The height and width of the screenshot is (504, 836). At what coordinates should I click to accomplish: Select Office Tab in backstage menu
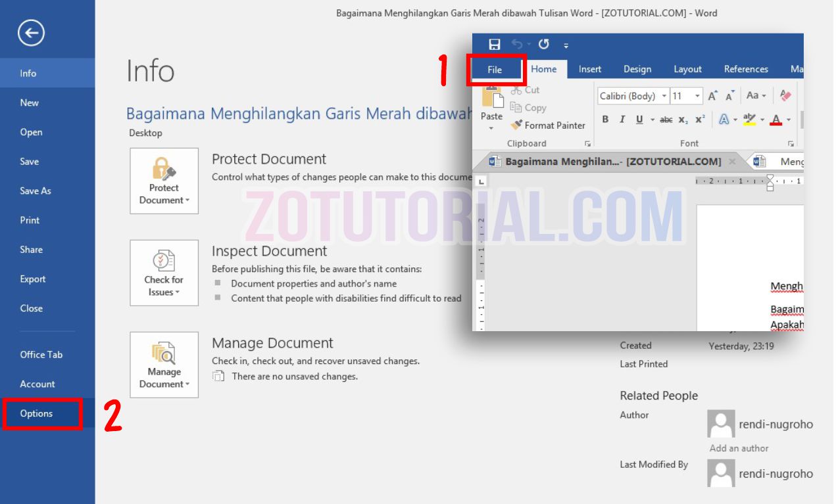tap(47, 354)
